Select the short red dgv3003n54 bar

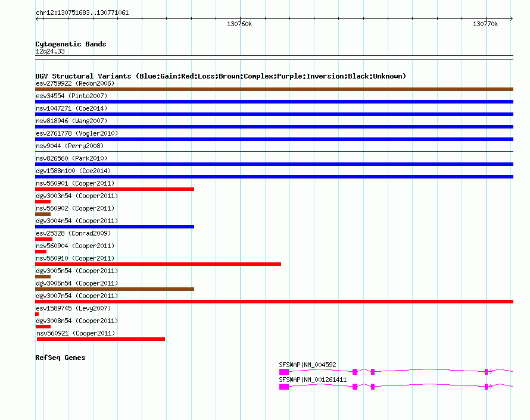click(43, 202)
